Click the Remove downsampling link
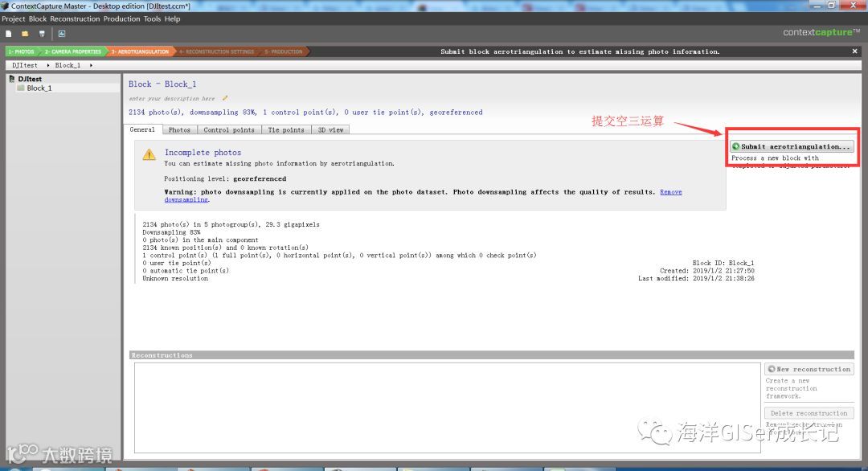 click(671, 192)
